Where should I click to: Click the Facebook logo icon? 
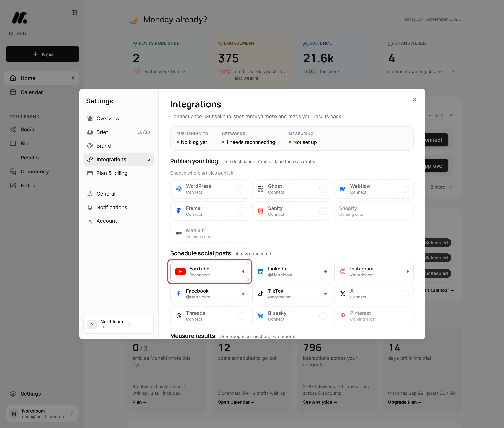click(x=179, y=294)
